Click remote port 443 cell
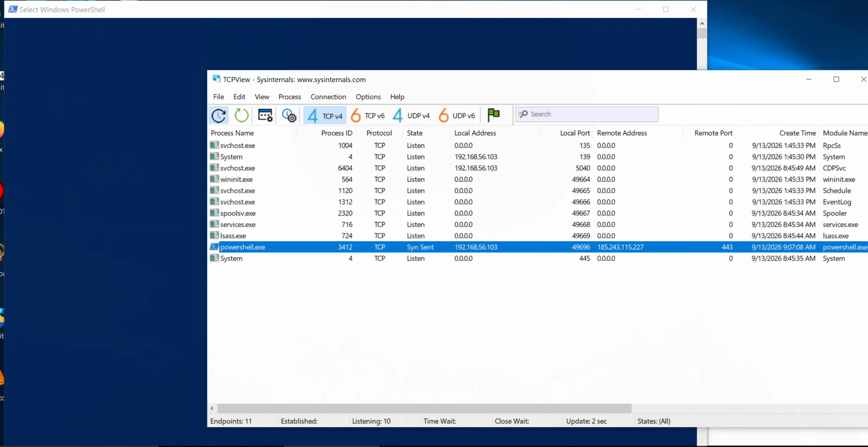This screenshot has height=447, width=868. click(x=727, y=247)
